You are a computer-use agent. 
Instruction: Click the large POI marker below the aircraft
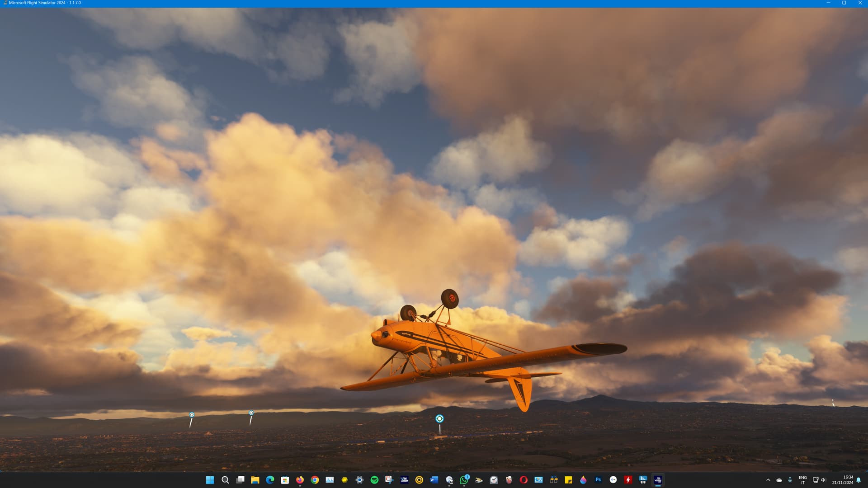pyautogui.click(x=439, y=419)
